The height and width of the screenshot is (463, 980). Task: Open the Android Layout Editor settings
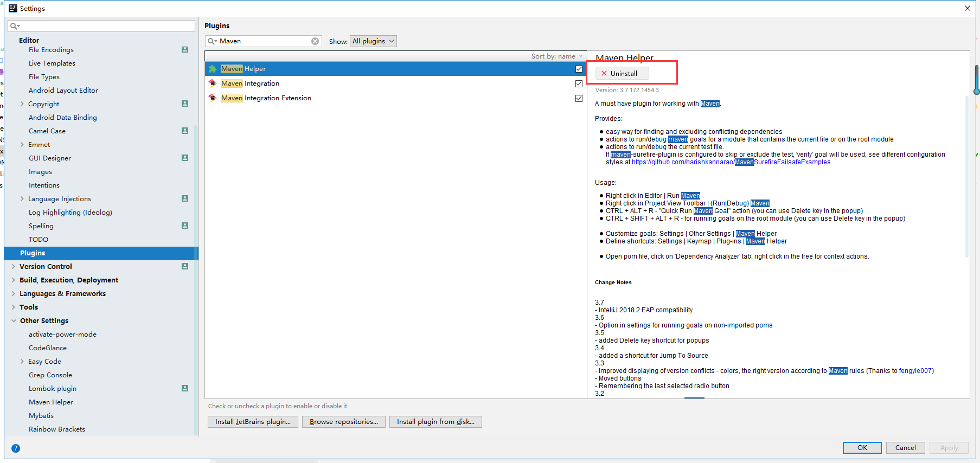(63, 90)
